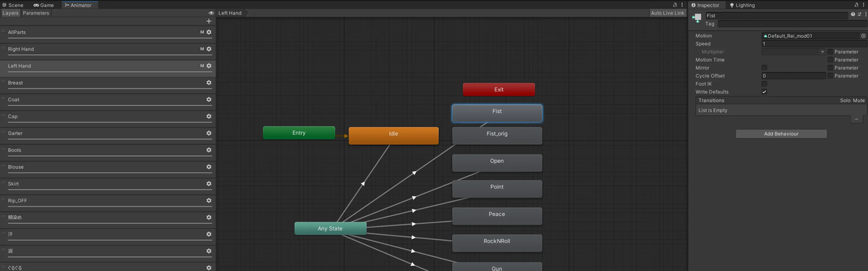The image size is (868, 271).
Task: Open settings gear for AllParts layer
Action: (x=209, y=33)
